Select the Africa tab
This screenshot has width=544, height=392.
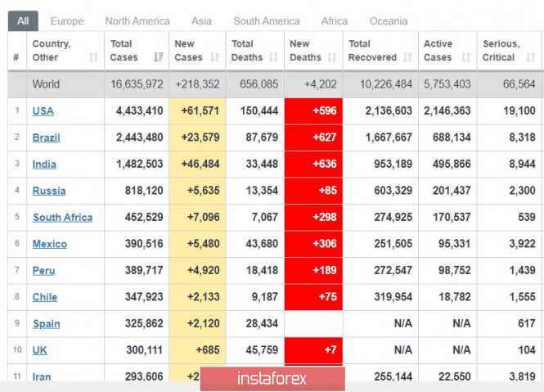tap(334, 20)
